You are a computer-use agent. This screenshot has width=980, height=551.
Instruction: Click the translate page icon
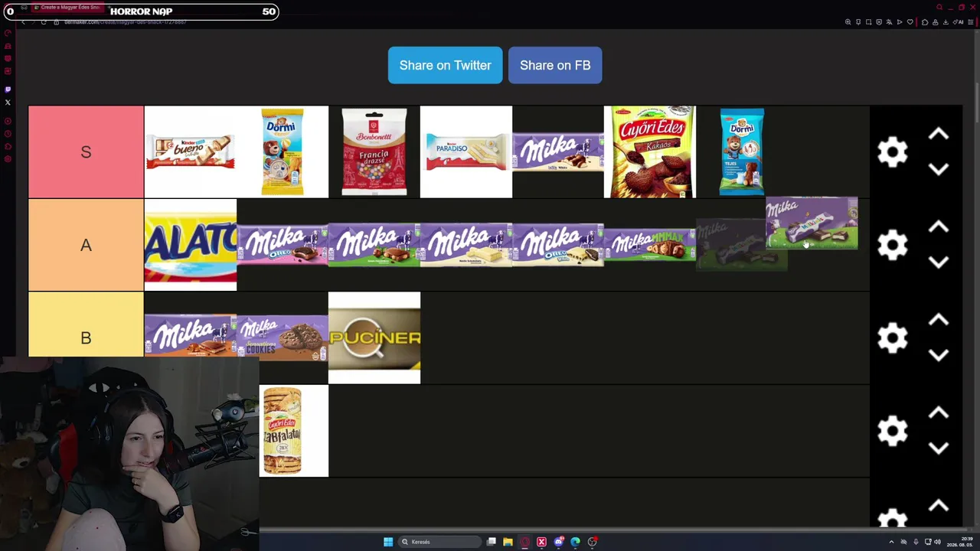[889, 22]
